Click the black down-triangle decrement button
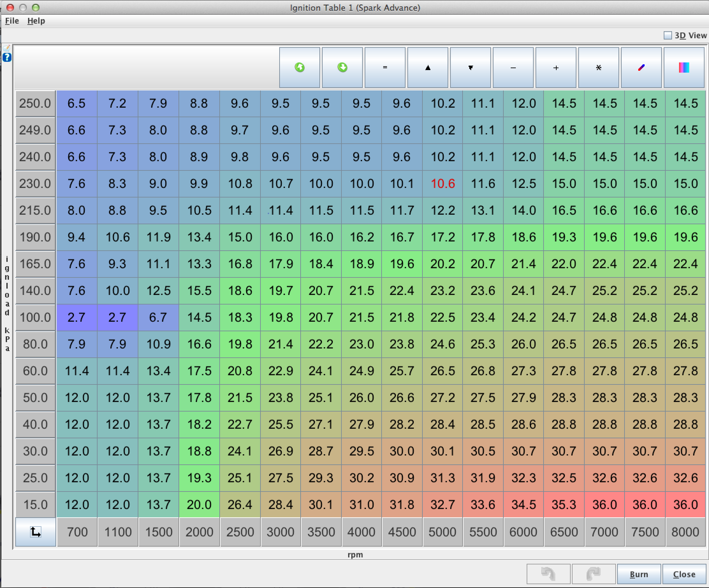The height and width of the screenshot is (588, 709). point(470,68)
